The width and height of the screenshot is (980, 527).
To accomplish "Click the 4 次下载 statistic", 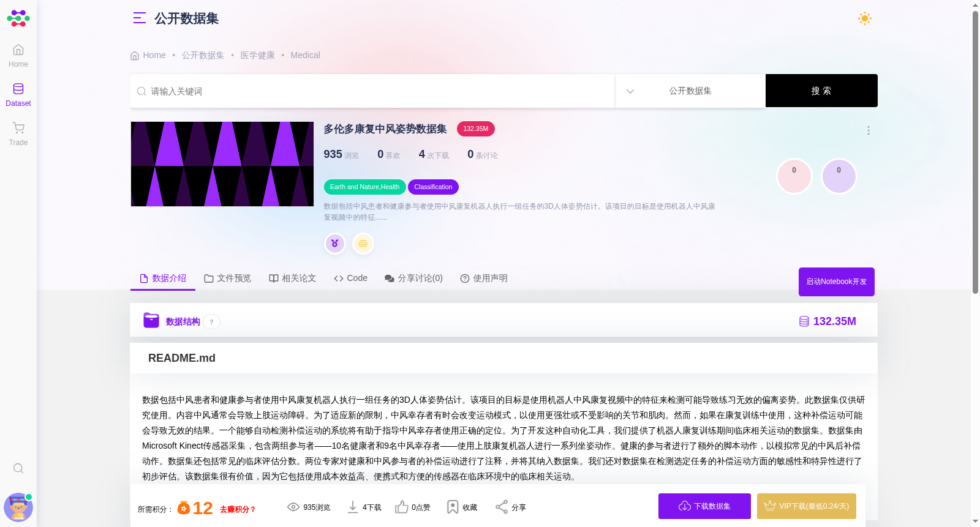I will 434,154.
